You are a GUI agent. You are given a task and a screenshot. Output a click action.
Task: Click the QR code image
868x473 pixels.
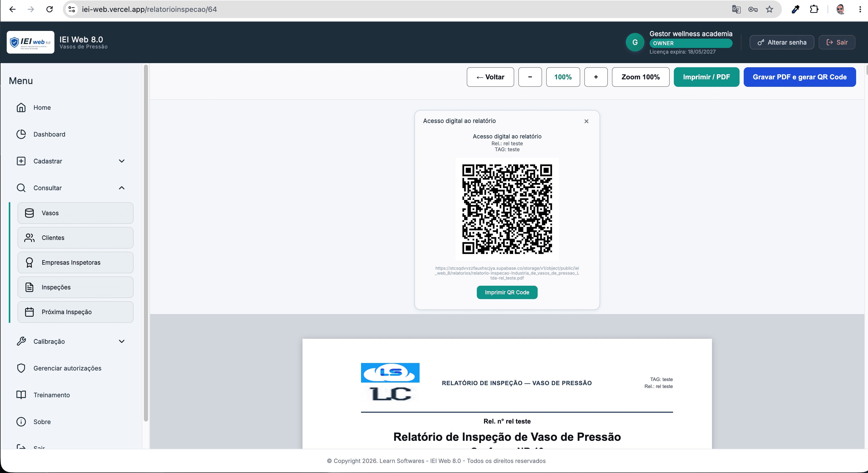pos(507,209)
